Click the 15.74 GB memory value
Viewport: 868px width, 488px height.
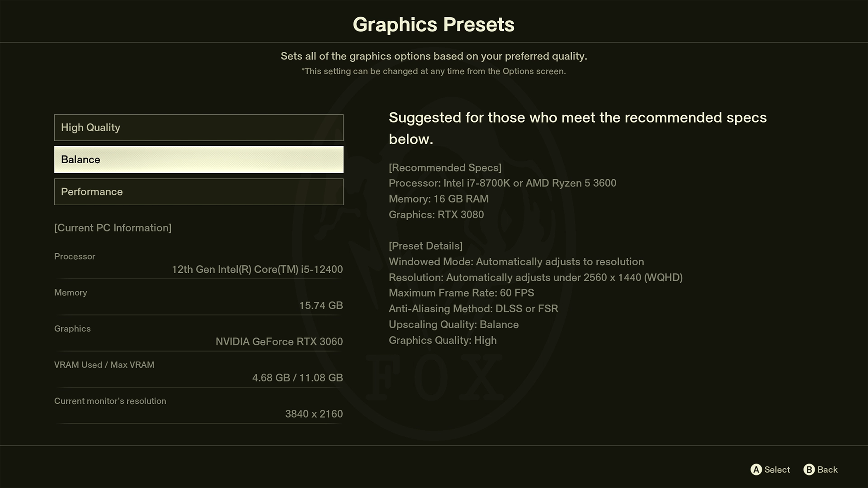tap(321, 305)
